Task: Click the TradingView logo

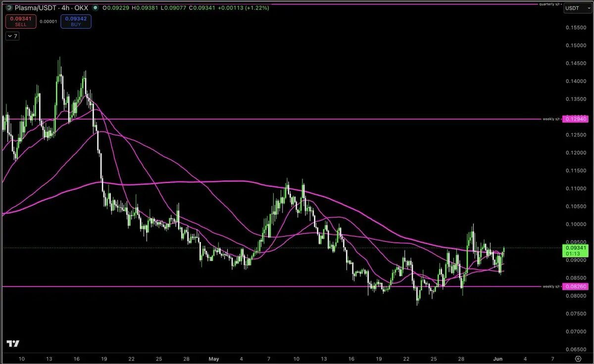Action: click(x=13, y=344)
